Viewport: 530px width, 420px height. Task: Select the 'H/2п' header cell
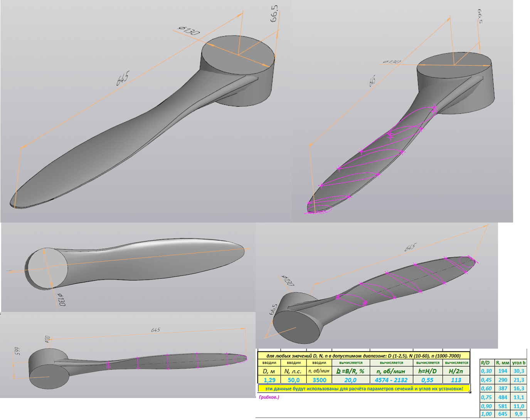pos(456,371)
